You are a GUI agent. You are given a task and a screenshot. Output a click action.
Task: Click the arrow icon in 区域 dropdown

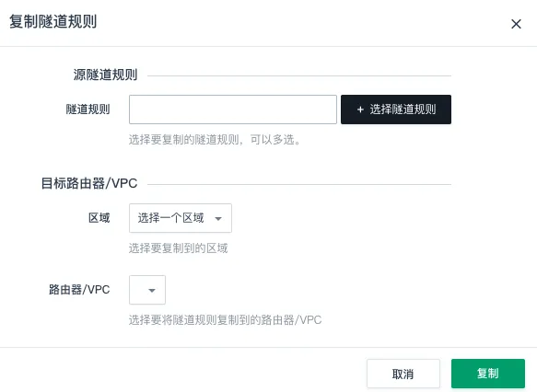(218, 219)
